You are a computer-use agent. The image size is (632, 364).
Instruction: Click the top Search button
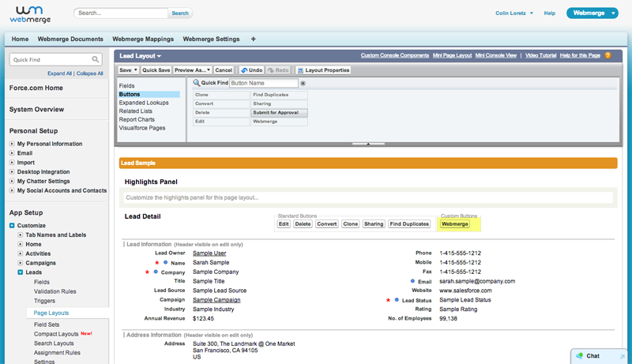pyautogui.click(x=180, y=13)
